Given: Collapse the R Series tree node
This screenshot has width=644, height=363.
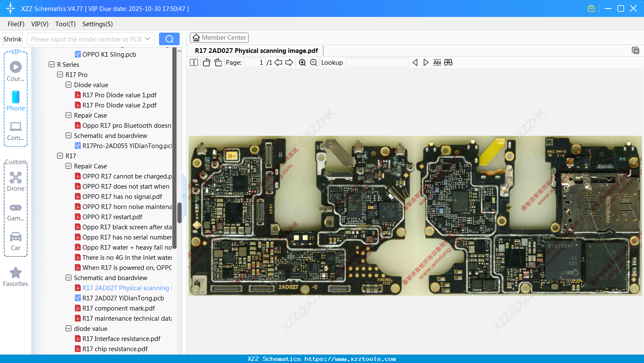Looking at the screenshot, I should coord(52,64).
